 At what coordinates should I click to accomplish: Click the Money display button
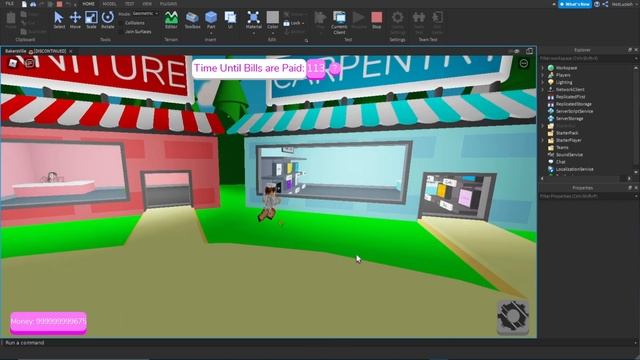pyautogui.click(x=49, y=322)
